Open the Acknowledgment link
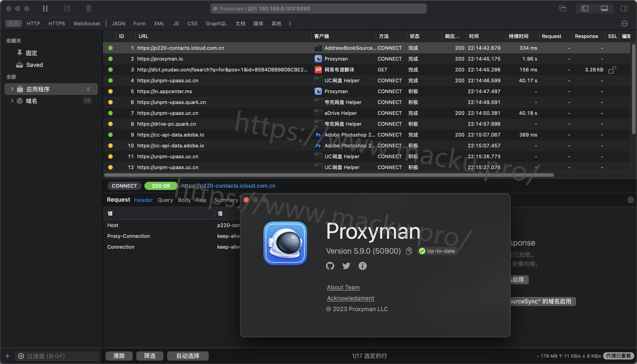 pos(350,298)
